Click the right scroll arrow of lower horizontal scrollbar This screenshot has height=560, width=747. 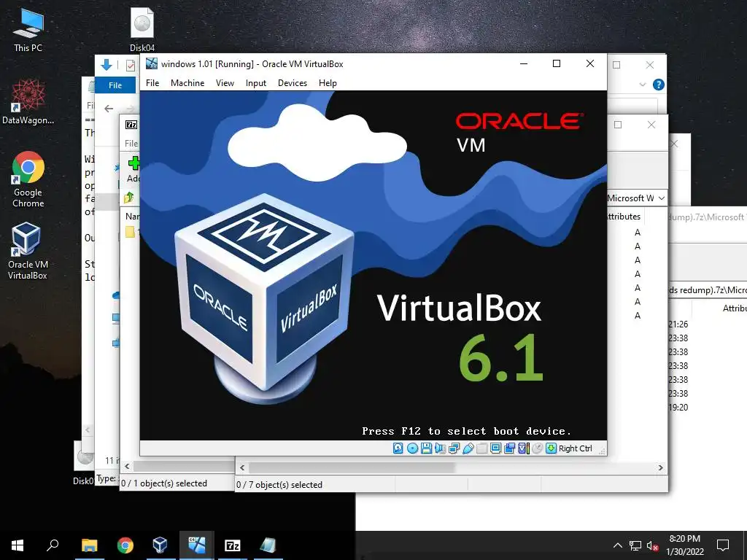[660, 467]
